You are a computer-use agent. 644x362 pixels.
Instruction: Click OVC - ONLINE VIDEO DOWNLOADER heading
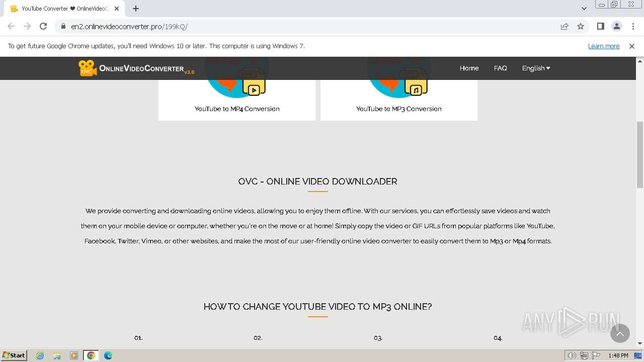click(x=317, y=182)
